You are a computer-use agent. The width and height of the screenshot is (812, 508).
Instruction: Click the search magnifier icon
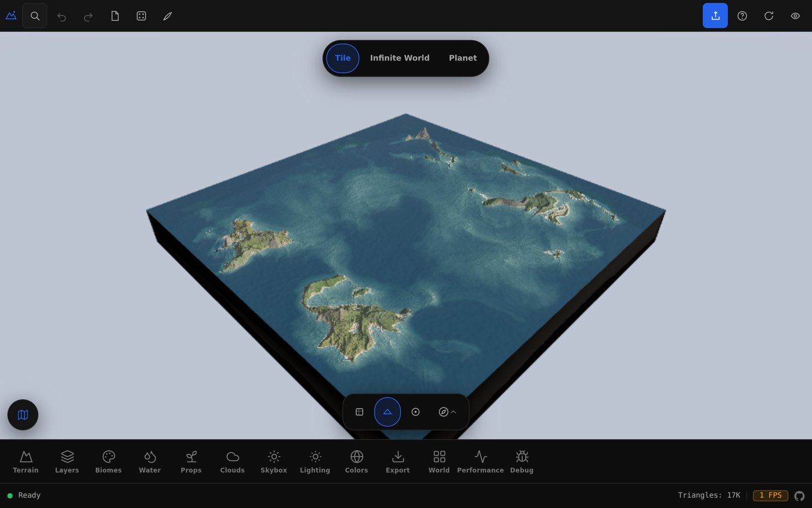(x=35, y=16)
